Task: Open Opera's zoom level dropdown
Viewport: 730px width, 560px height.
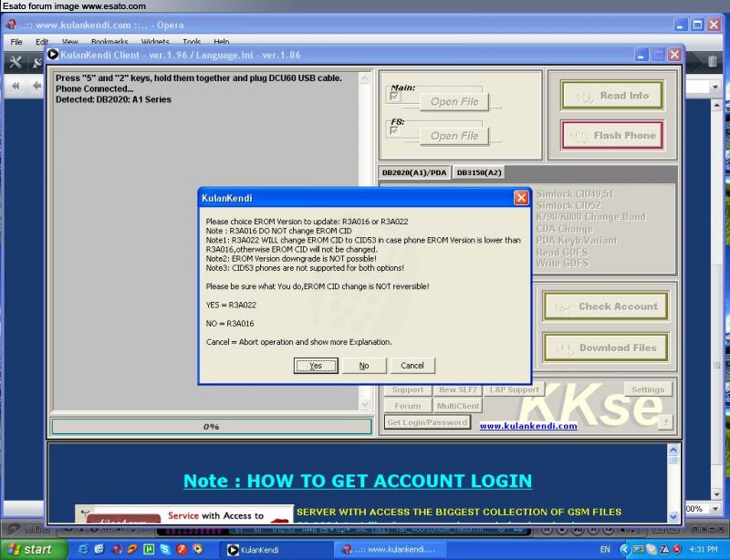Action: click(715, 509)
